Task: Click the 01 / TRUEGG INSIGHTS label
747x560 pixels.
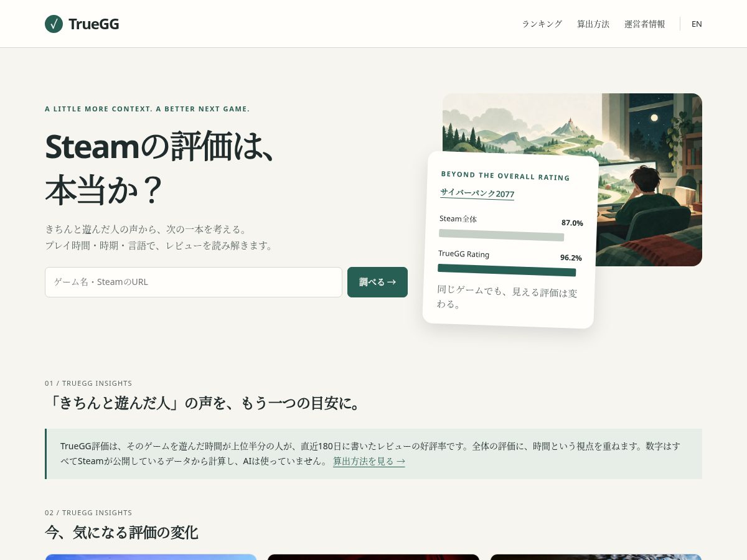Action: pos(88,383)
